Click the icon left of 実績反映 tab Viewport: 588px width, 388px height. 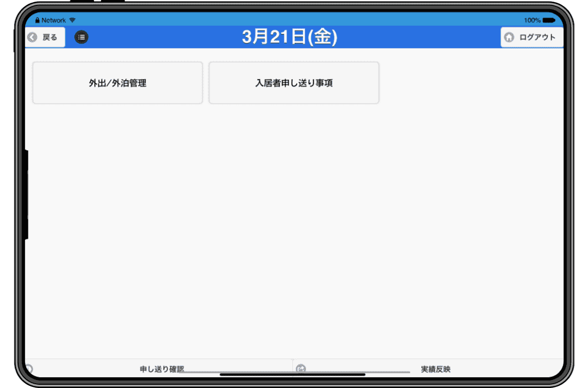(301, 369)
